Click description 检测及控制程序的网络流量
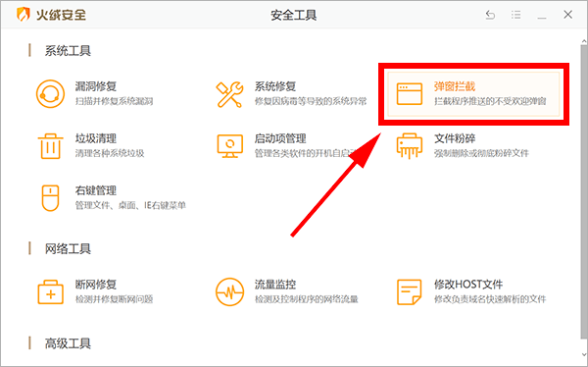This screenshot has height=367, width=588. (307, 299)
